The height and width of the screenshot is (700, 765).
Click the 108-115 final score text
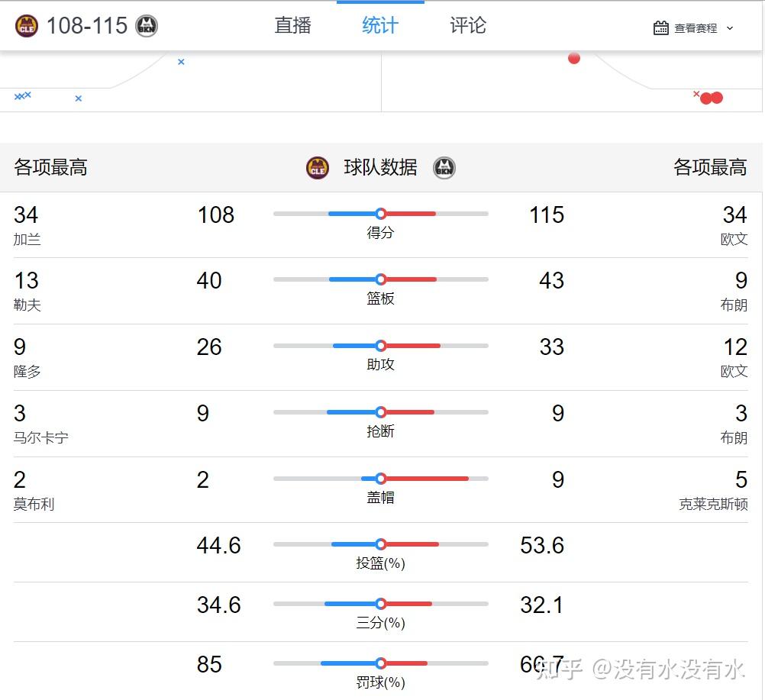[x=88, y=25]
